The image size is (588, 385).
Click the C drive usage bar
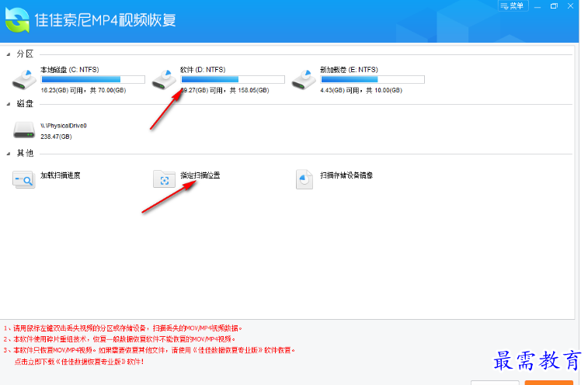pyautogui.click(x=93, y=79)
